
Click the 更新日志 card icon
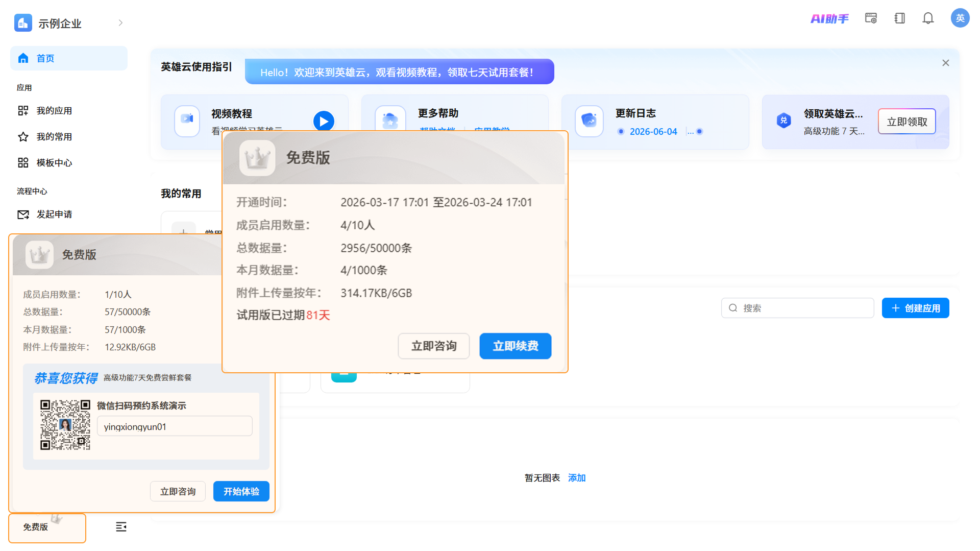[589, 121]
